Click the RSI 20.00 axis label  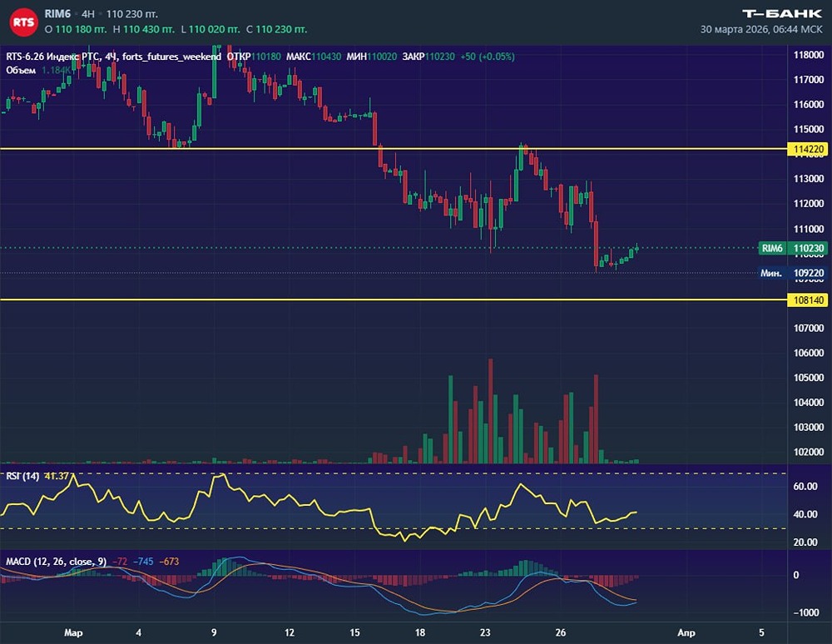pos(805,542)
